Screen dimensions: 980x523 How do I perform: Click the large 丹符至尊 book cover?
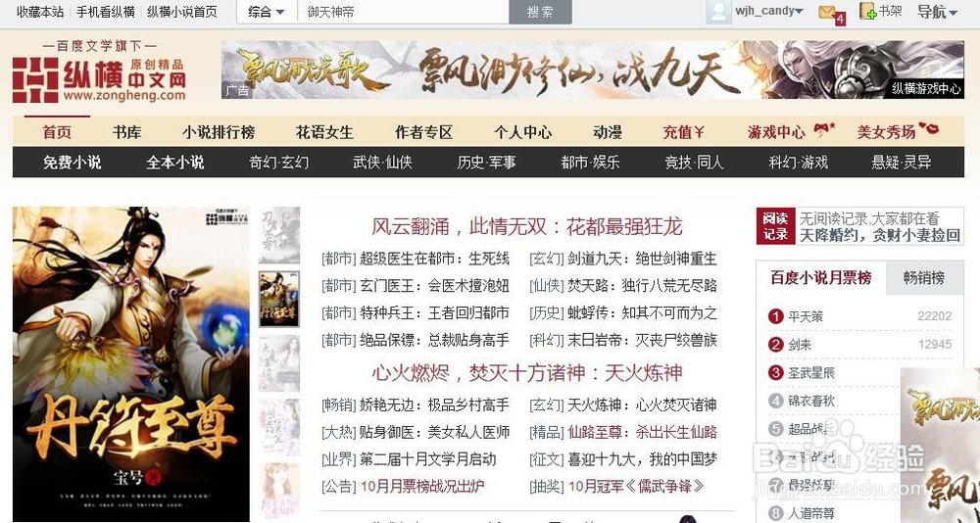click(130, 363)
